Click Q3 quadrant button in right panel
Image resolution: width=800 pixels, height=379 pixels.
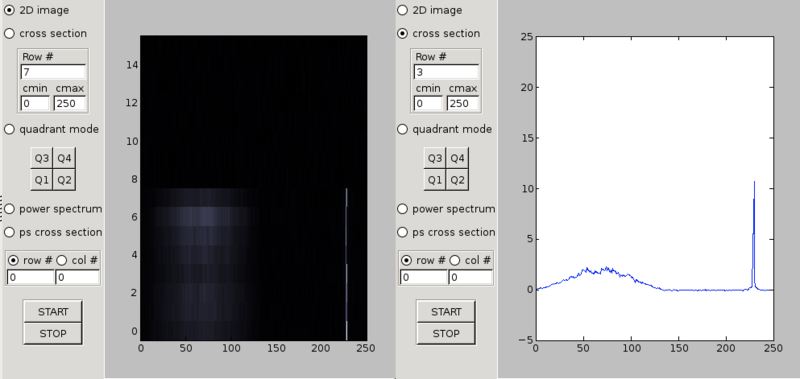click(435, 158)
